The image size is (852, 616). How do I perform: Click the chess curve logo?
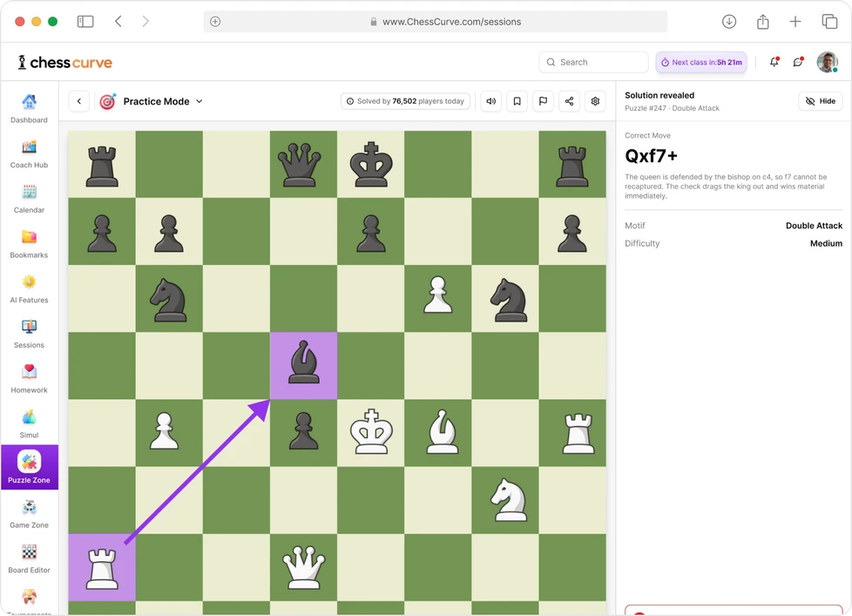coord(64,63)
